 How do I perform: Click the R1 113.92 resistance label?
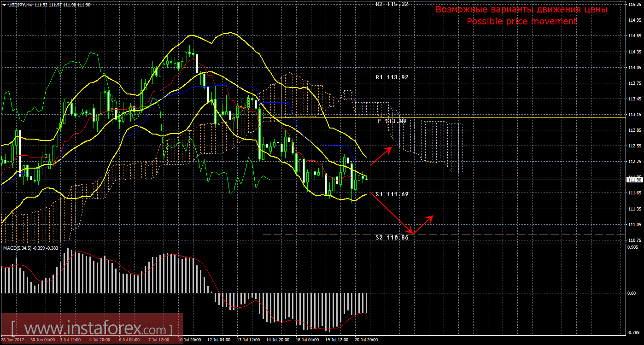392,77
